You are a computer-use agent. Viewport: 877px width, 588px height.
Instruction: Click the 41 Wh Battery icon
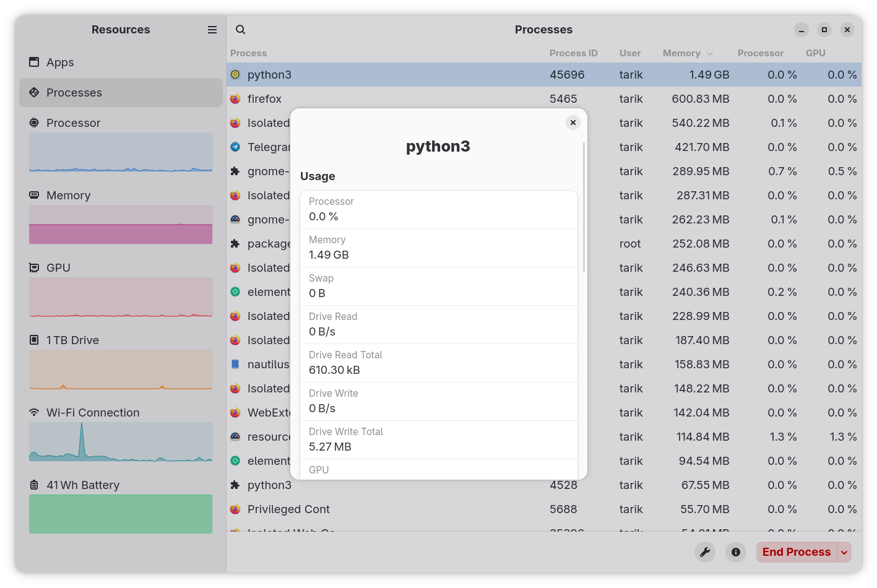tap(34, 485)
